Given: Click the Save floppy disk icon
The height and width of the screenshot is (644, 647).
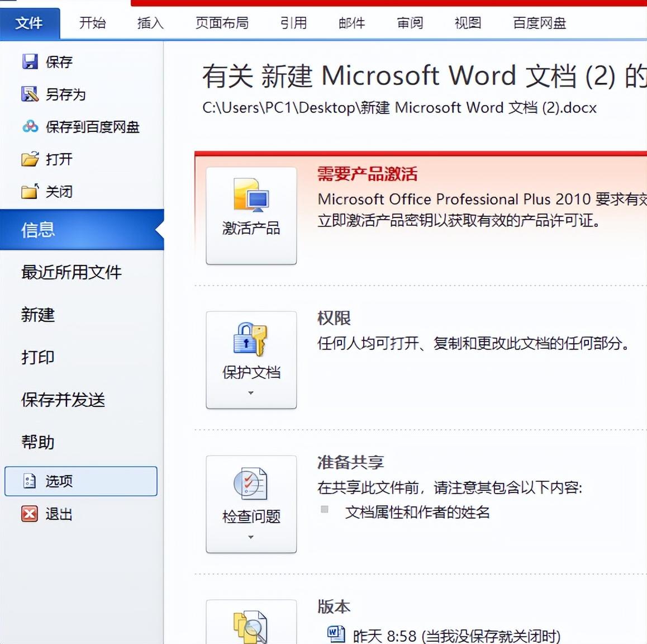Looking at the screenshot, I should [x=30, y=62].
